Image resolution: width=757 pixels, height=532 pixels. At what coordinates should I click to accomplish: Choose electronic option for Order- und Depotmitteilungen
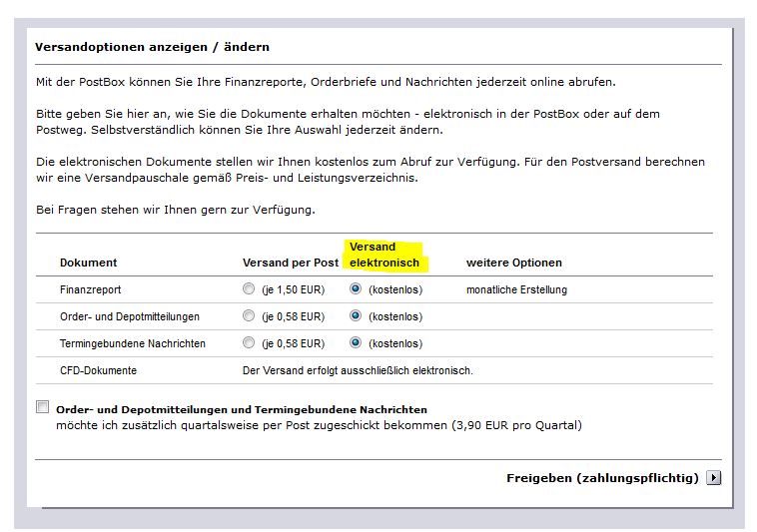pyautogui.click(x=356, y=316)
